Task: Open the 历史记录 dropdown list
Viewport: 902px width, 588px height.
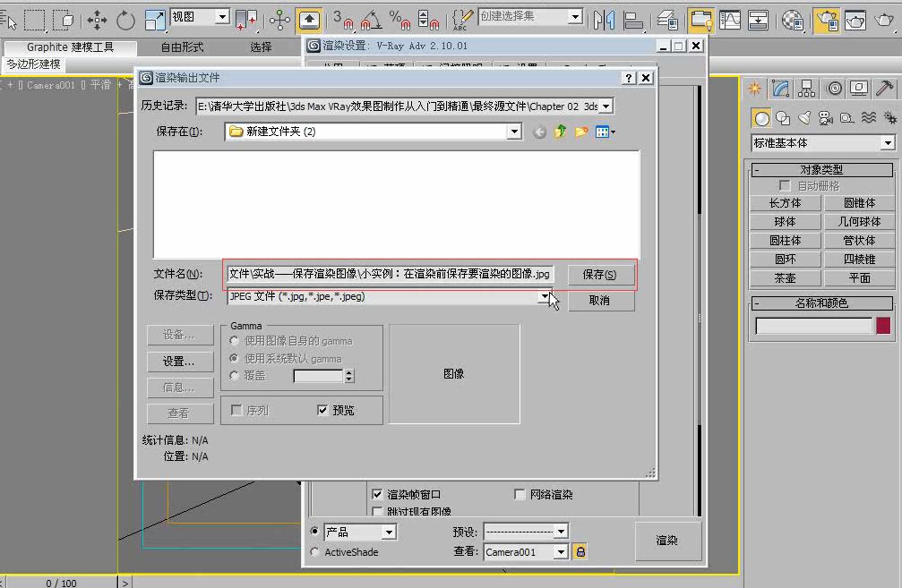Action: coord(607,106)
